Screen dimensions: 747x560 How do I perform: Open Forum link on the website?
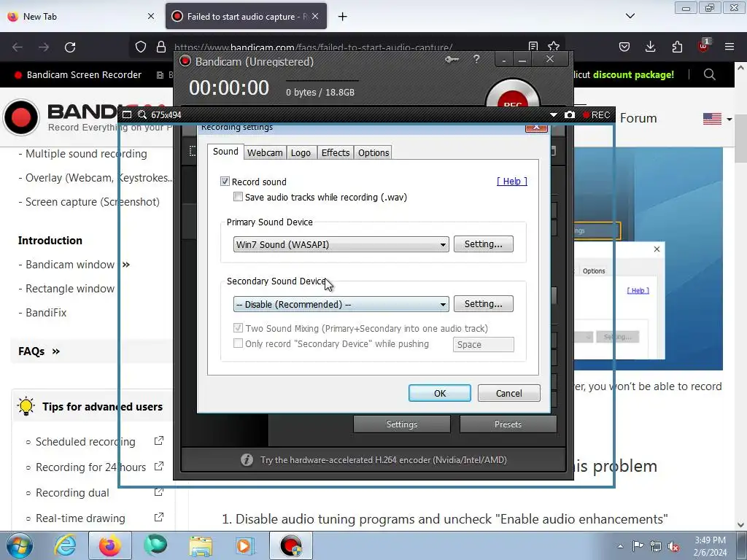[638, 118]
